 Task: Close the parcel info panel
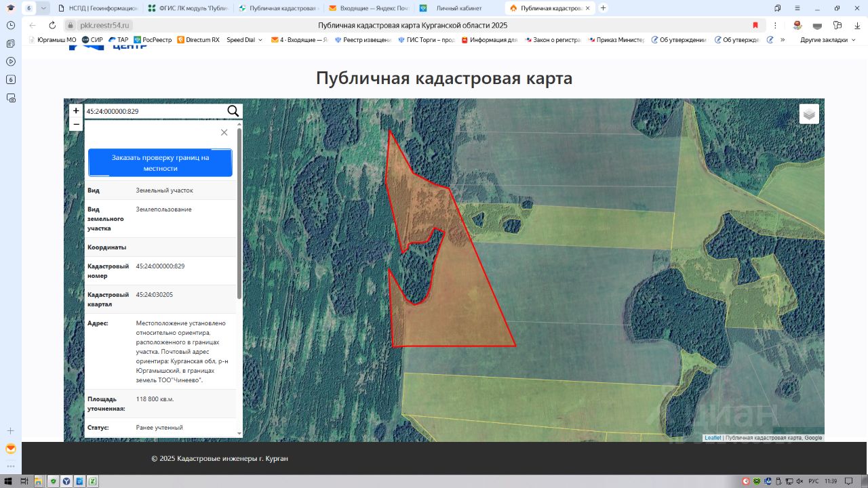tap(224, 132)
